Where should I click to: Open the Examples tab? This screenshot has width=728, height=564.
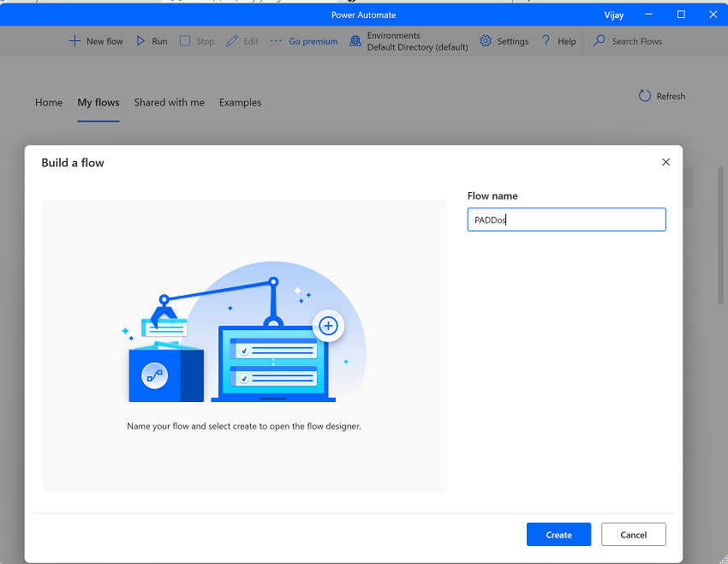click(x=240, y=102)
